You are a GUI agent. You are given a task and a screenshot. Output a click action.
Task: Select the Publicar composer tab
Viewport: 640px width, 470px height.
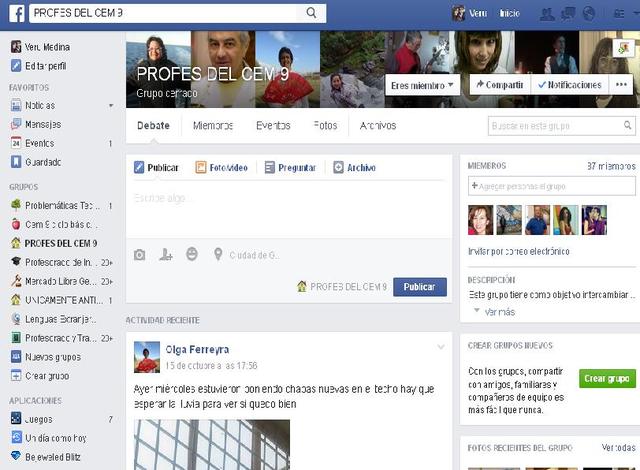tap(157, 167)
